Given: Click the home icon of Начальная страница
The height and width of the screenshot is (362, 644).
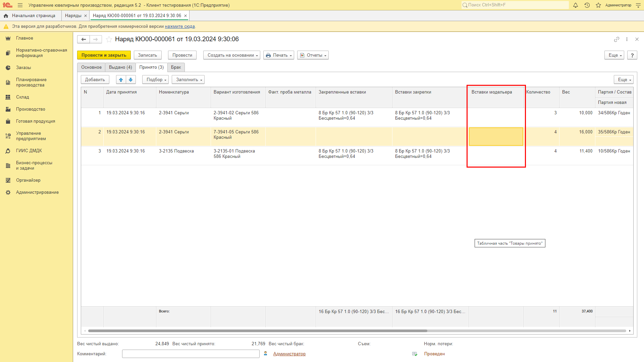Looking at the screenshot, I should 6,16.
